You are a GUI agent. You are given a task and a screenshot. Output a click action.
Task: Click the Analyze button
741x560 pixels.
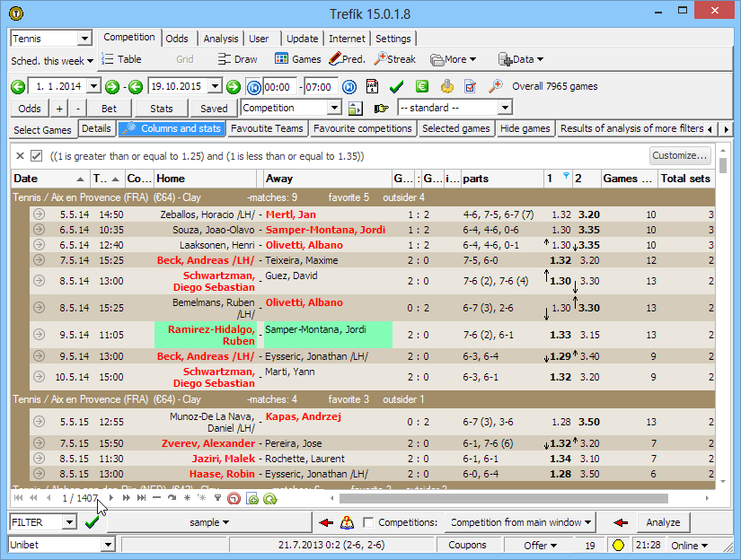663,522
